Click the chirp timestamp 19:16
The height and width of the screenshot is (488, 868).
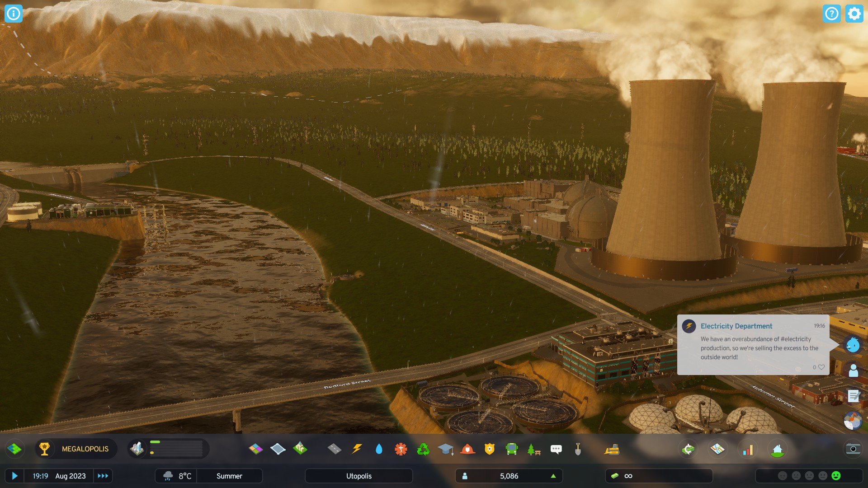(x=819, y=326)
